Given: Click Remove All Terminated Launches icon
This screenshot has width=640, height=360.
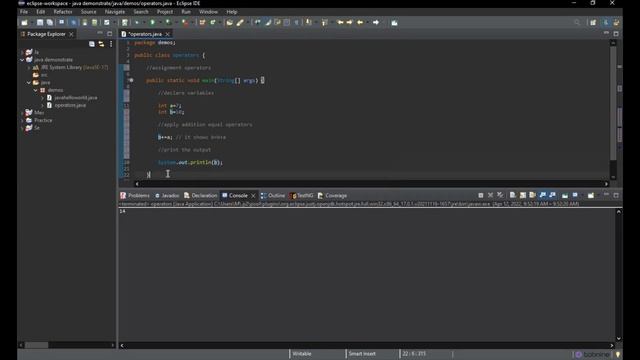Looking at the screenshot, I should click(500, 196).
